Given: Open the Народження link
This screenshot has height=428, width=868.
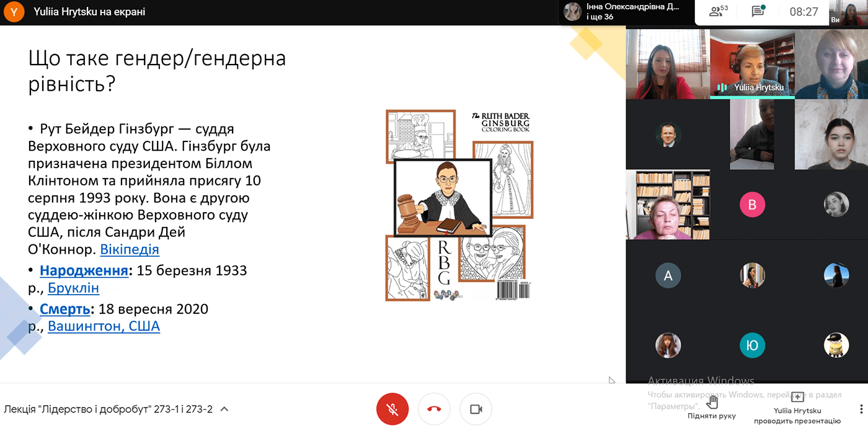Looking at the screenshot, I should point(84,270).
